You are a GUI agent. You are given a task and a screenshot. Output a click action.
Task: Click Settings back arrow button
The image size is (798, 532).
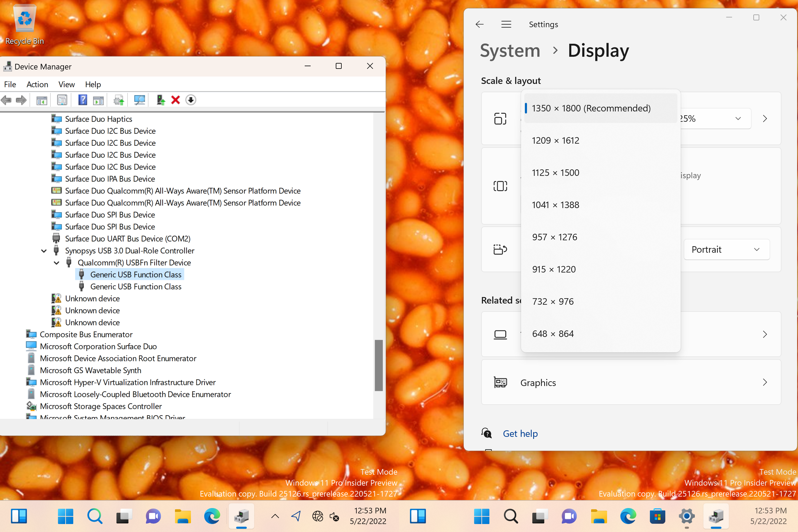click(479, 25)
